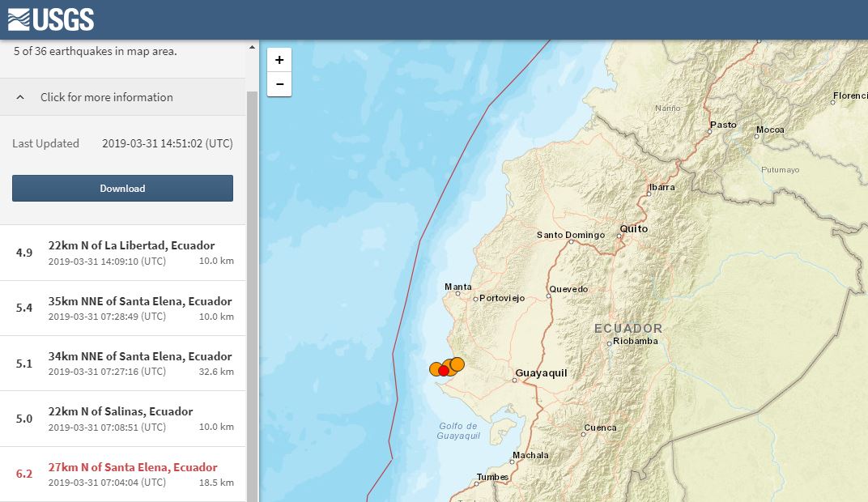Screen dimensions: 868x502
Task: Click the Cuenca city label on map
Action: pyautogui.click(x=600, y=428)
